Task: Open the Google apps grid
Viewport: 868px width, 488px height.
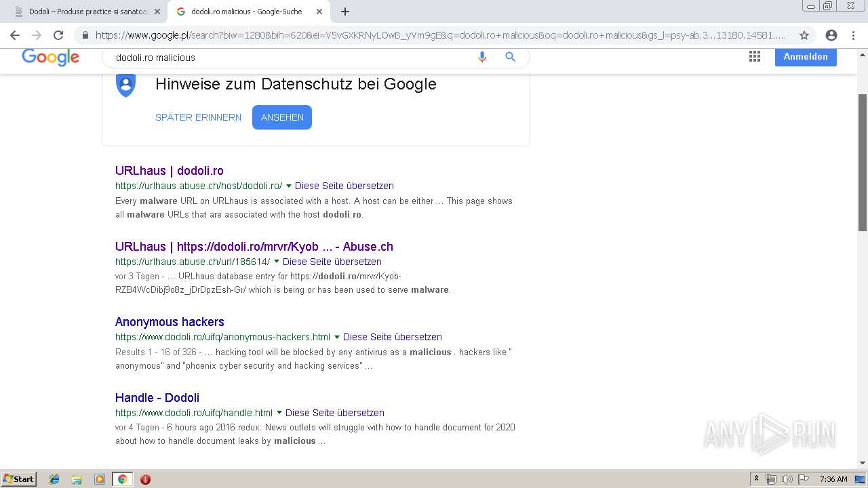Action: click(755, 57)
